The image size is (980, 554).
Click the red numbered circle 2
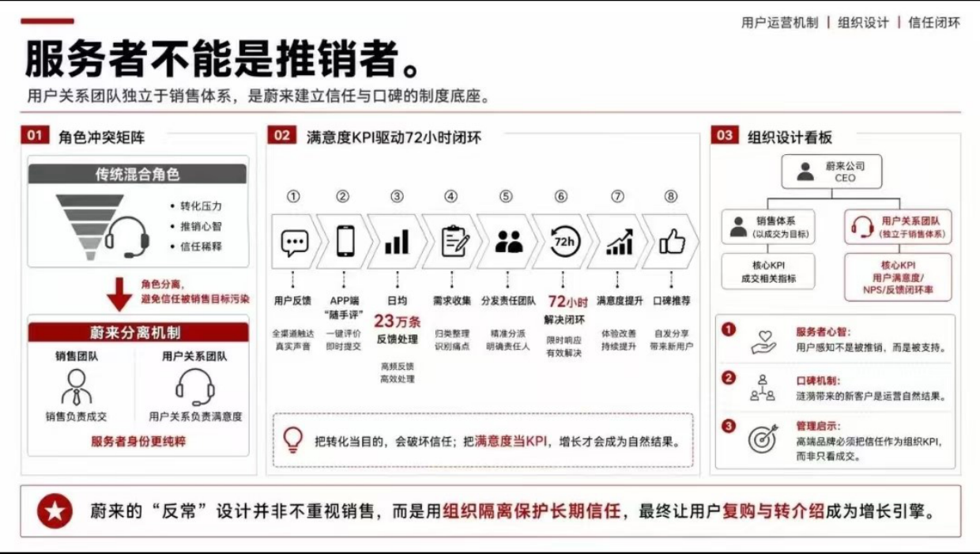728,379
